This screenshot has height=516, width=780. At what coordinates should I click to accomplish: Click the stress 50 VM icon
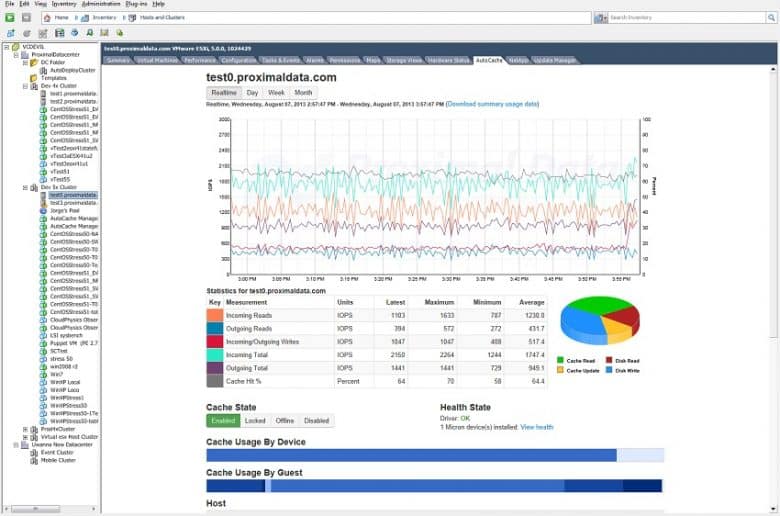[43, 359]
